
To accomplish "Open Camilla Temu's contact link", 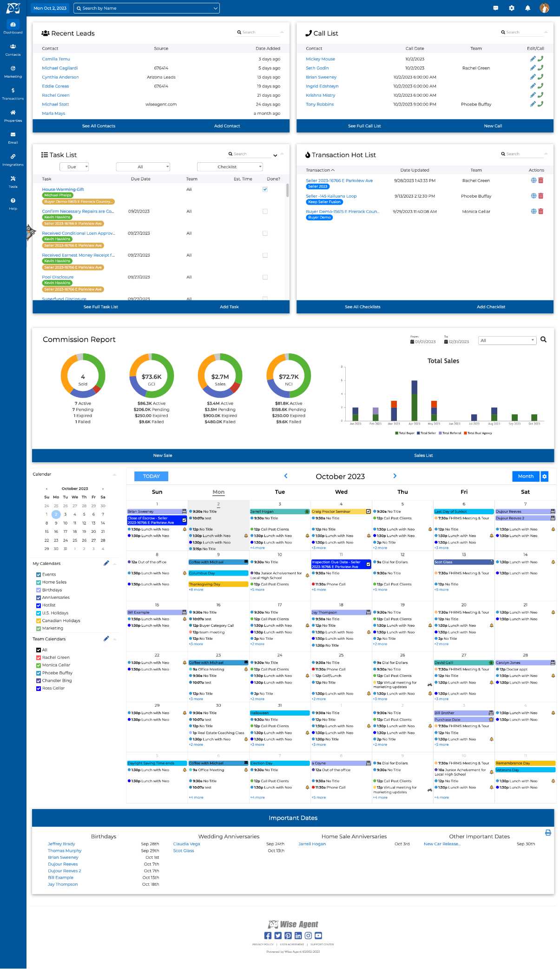I will click(56, 59).
